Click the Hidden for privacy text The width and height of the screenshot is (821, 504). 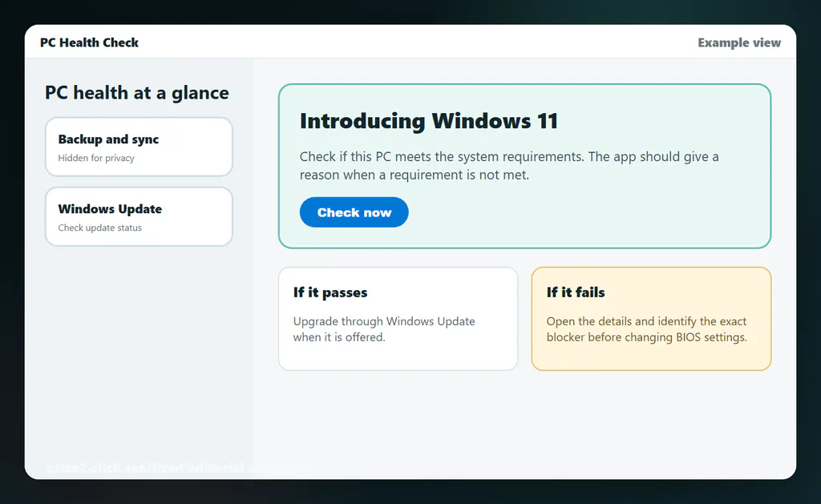tap(96, 158)
